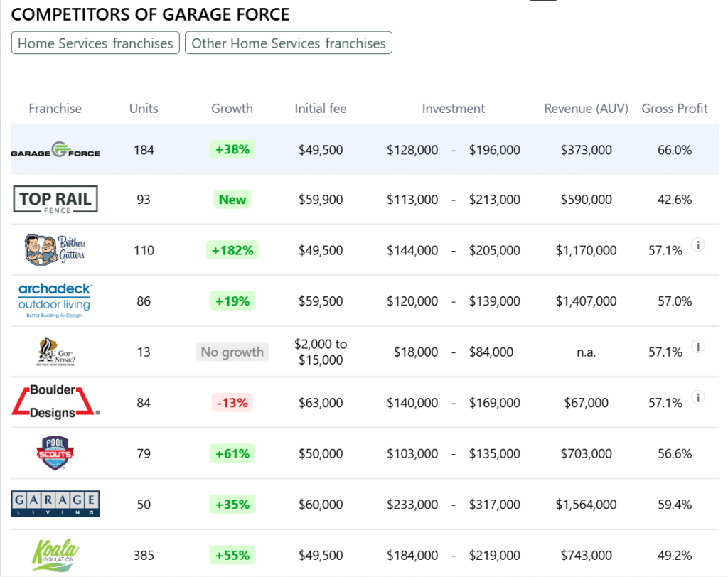The image size is (728, 577).
Task: Select the $84,000 investment maximum
Action: coord(491,352)
